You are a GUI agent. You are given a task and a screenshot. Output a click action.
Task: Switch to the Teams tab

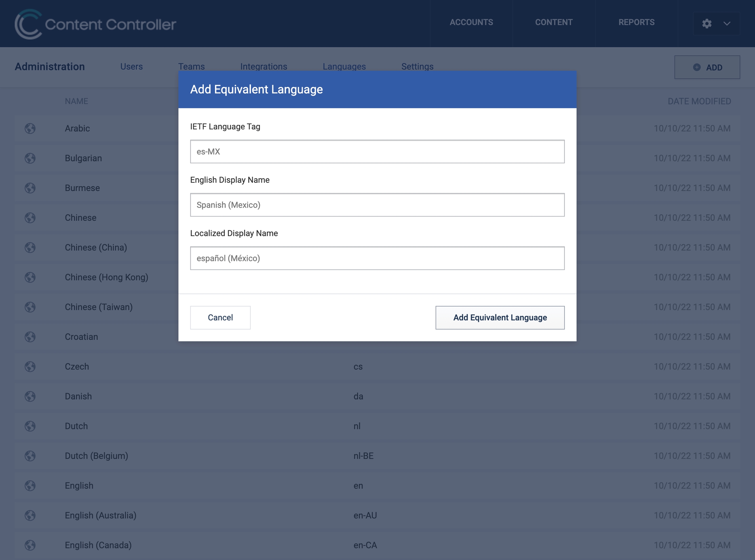192,66
